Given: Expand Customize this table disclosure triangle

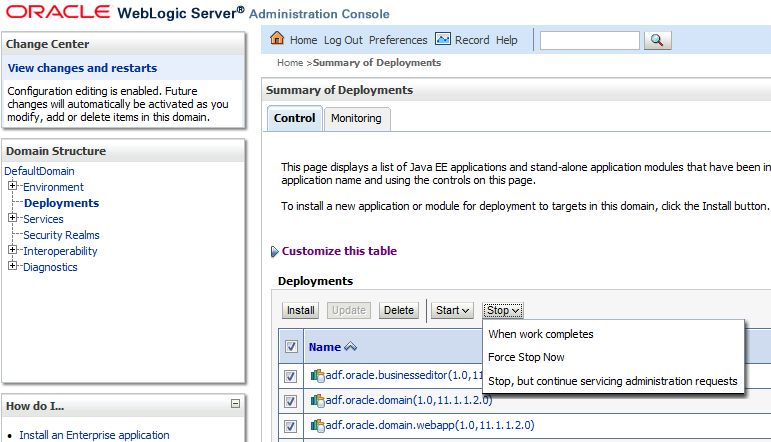Looking at the screenshot, I should 274,252.
